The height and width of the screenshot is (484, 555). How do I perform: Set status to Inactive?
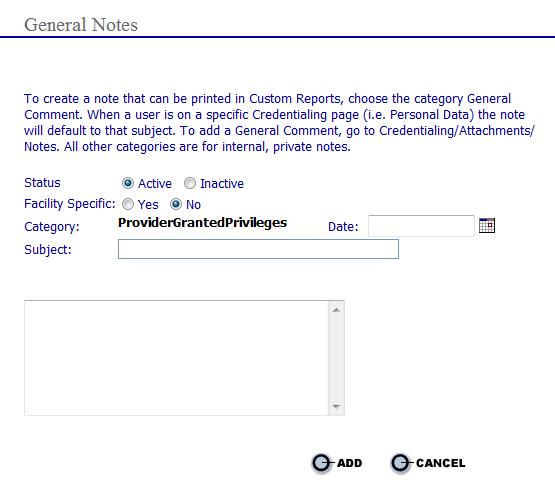coord(190,183)
